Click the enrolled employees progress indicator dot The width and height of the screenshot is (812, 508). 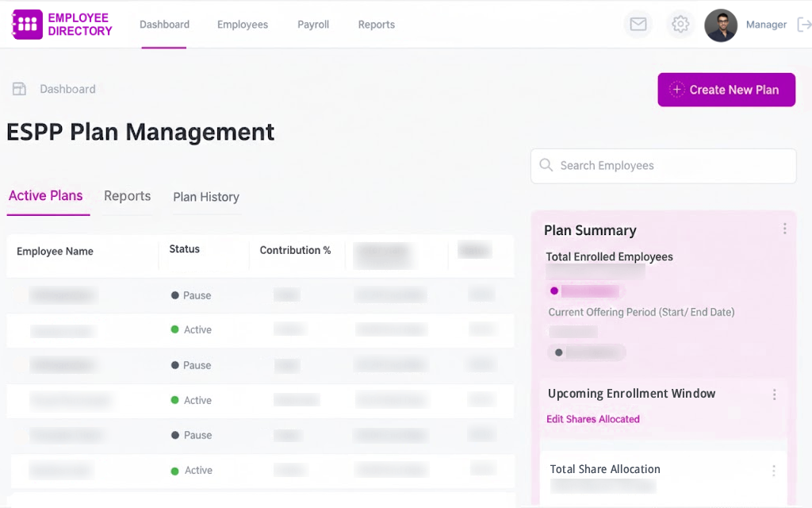(554, 291)
